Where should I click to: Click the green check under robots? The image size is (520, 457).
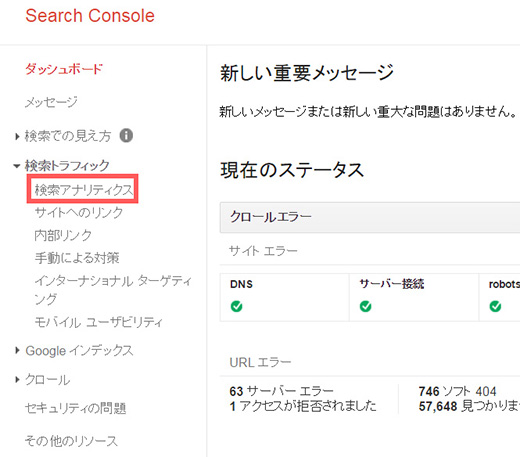[x=495, y=306]
